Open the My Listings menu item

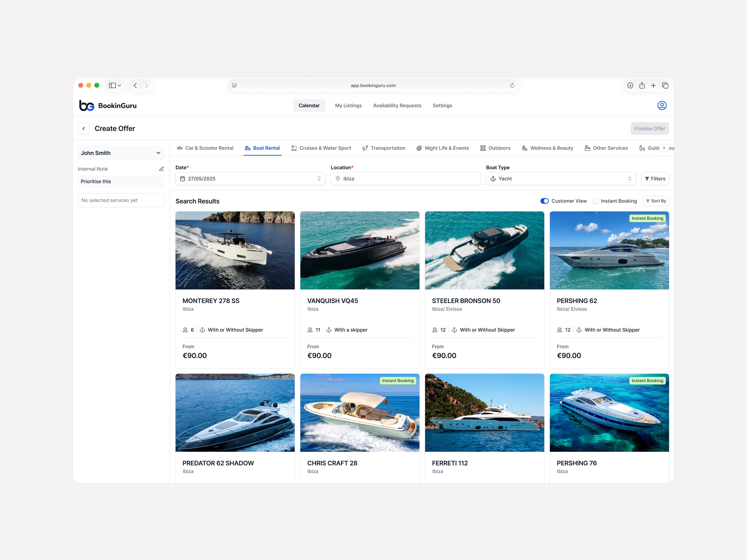pyautogui.click(x=348, y=106)
